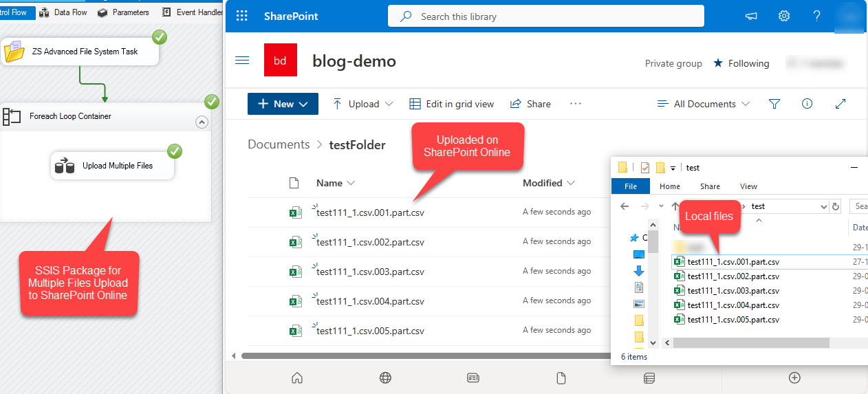Open the File tab in Explorer window

click(631, 186)
